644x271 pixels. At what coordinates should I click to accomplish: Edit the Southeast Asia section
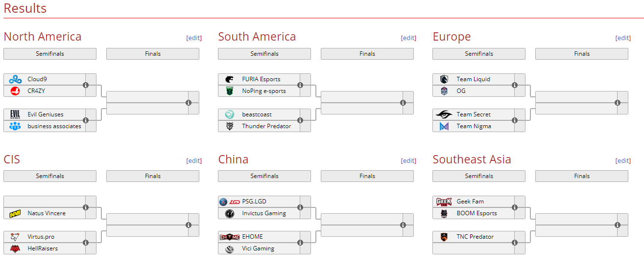(x=623, y=160)
